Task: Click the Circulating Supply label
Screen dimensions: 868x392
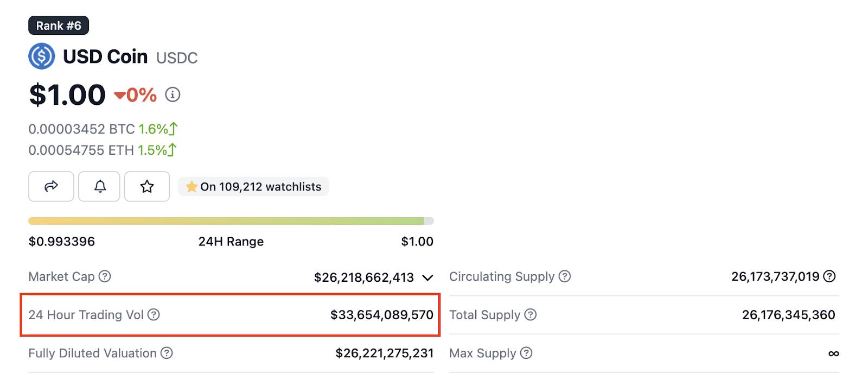Action: pyautogui.click(x=502, y=276)
